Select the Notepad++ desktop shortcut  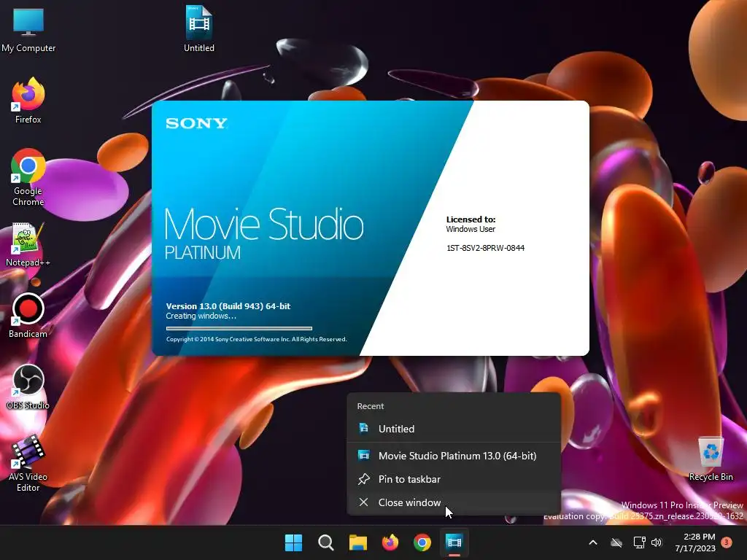click(28, 245)
